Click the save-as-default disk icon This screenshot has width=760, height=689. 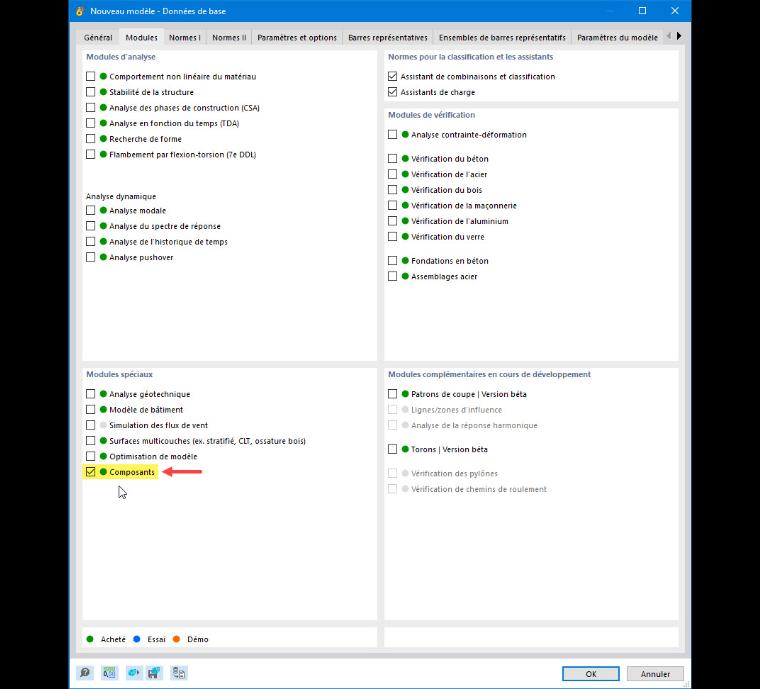tap(155, 673)
